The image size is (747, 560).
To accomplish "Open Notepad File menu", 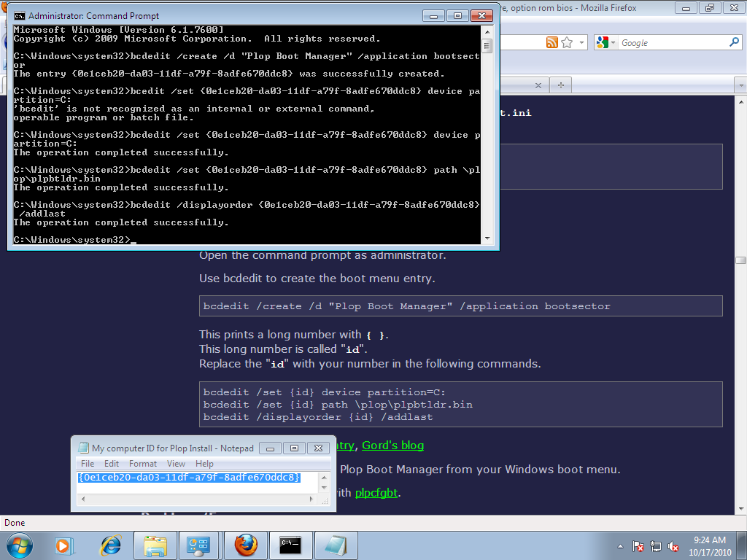I will coord(88,463).
